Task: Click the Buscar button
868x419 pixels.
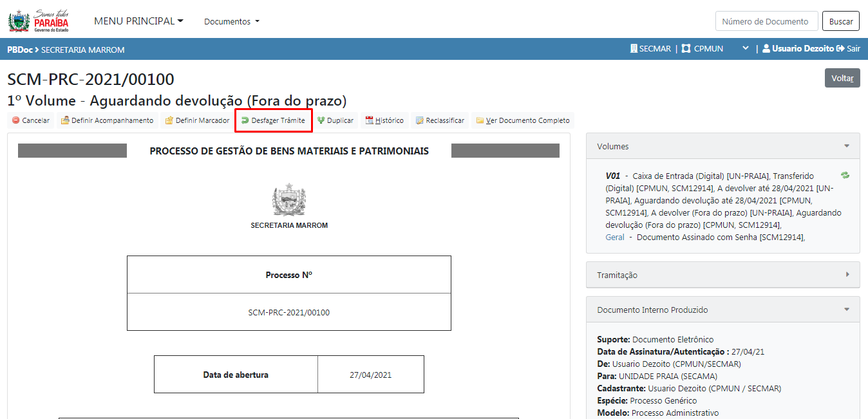Action: coord(841,21)
